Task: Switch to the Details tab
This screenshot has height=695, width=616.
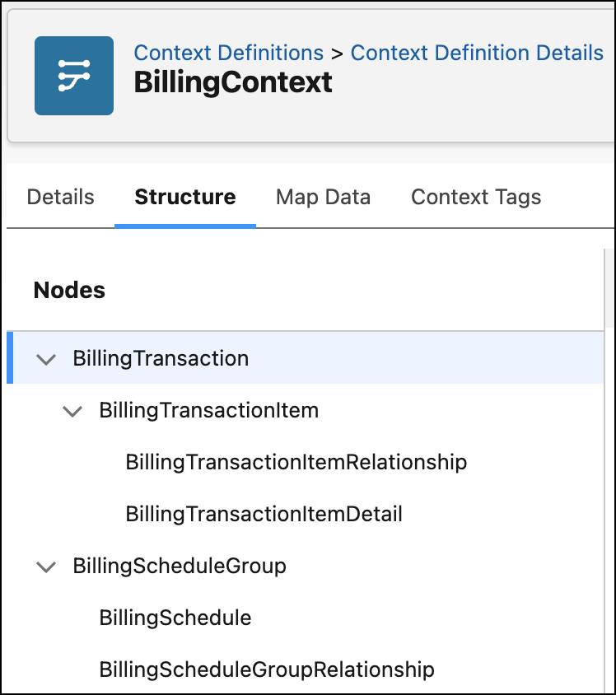Action: (x=59, y=197)
